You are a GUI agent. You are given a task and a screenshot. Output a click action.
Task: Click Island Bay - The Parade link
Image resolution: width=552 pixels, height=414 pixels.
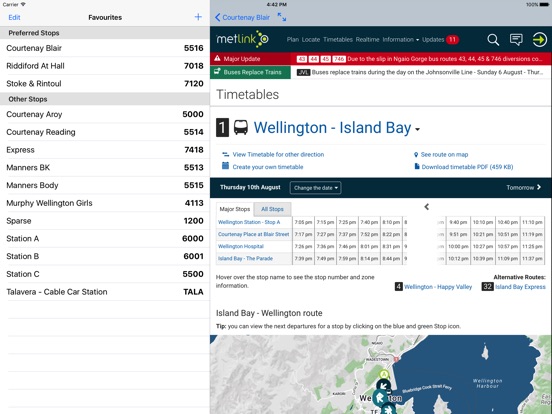[x=245, y=258]
